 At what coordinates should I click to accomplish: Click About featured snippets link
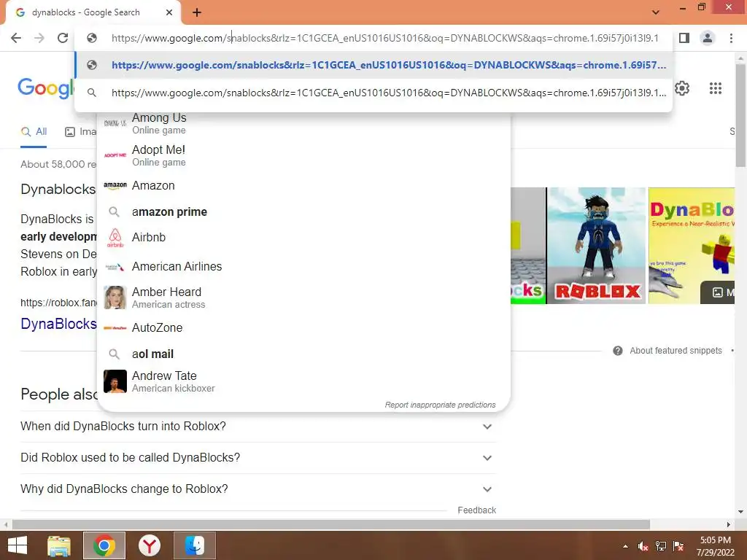(676, 351)
